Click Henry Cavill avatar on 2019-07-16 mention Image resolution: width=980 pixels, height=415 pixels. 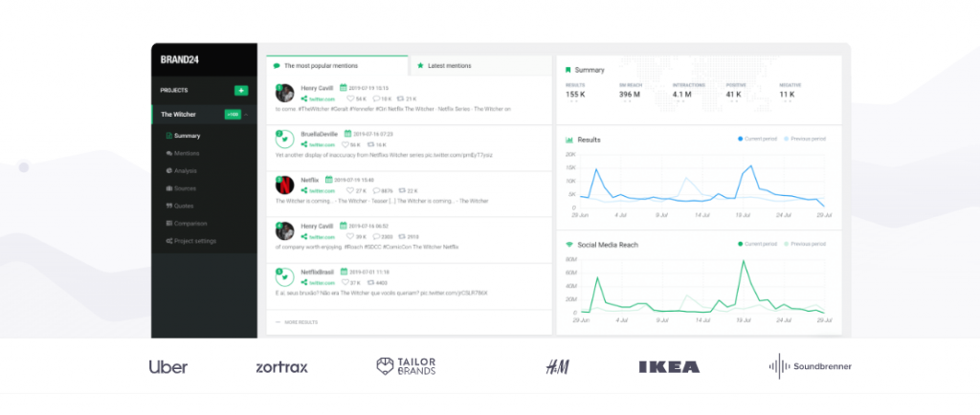coord(285,230)
